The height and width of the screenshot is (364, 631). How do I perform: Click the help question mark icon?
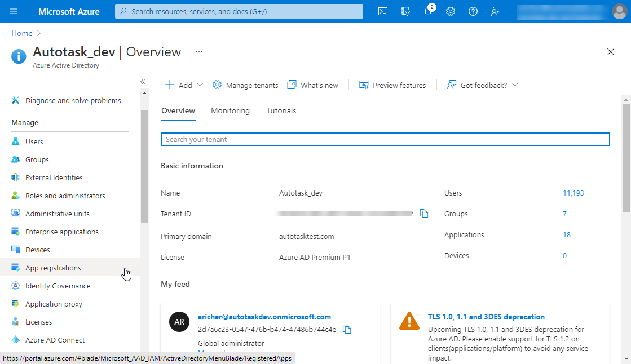(473, 11)
